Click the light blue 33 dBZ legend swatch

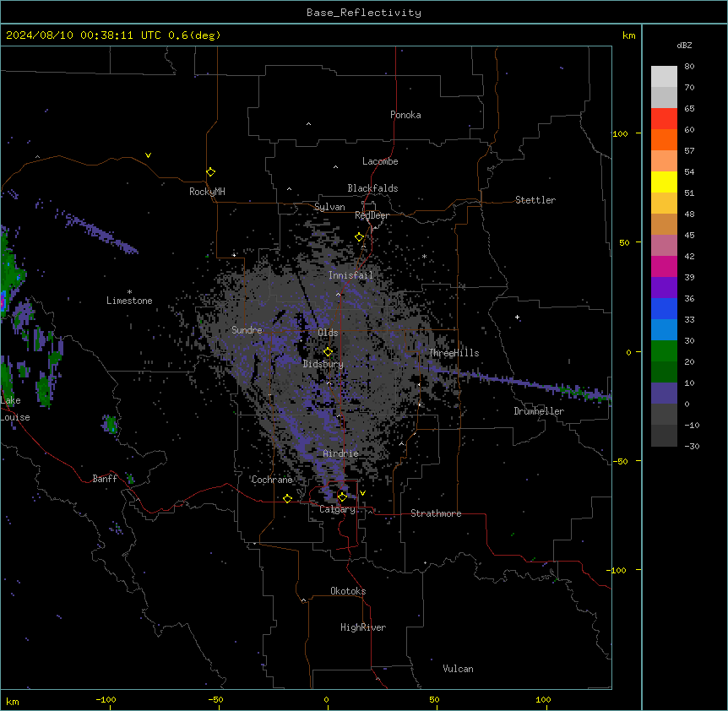pyautogui.click(x=664, y=329)
